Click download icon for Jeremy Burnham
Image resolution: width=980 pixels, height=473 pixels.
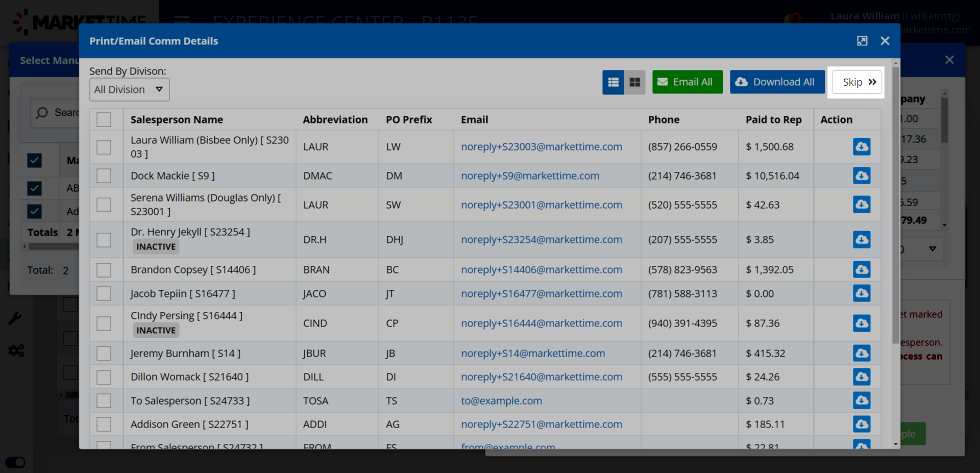coord(862,353)
